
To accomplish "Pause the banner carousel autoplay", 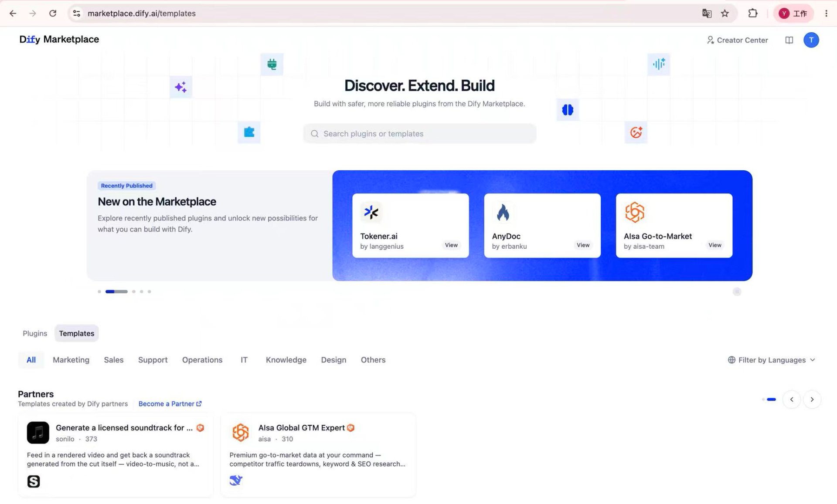I will 737,291.
